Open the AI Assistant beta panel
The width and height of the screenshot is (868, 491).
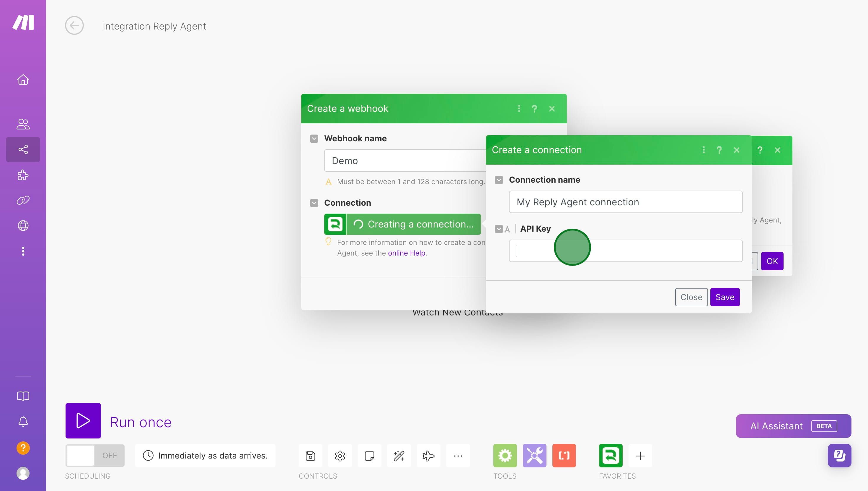point(793,426)
